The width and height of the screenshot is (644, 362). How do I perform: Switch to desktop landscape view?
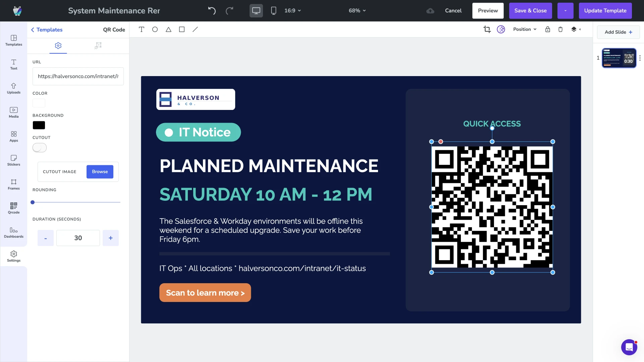point(256,11)
